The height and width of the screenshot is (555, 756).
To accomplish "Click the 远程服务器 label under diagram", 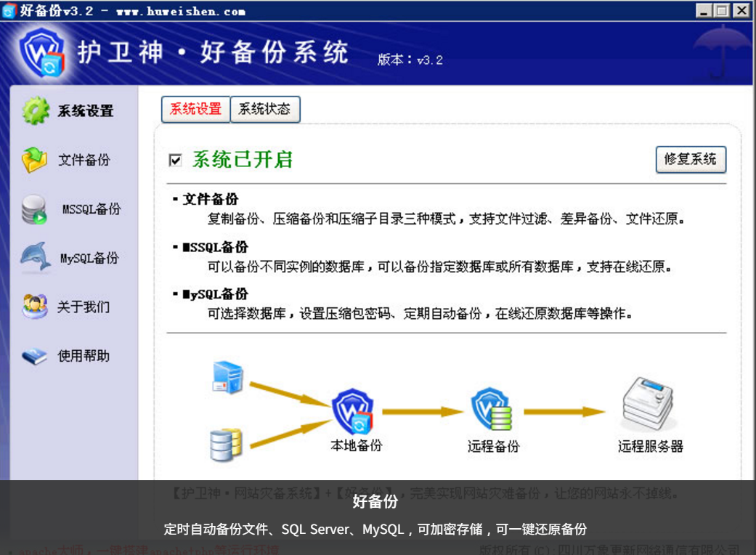I will (651, 447).
